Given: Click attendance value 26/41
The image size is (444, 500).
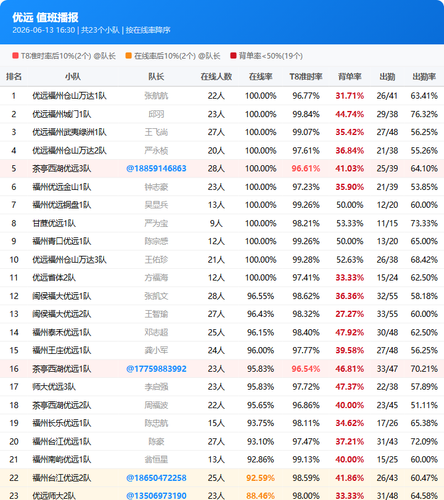Looking at the screenshot, I should click(x=387, y=96).
